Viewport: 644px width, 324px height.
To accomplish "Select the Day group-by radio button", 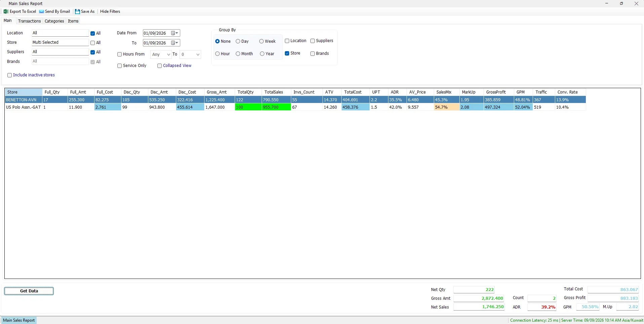I will [x=238, y=41].
